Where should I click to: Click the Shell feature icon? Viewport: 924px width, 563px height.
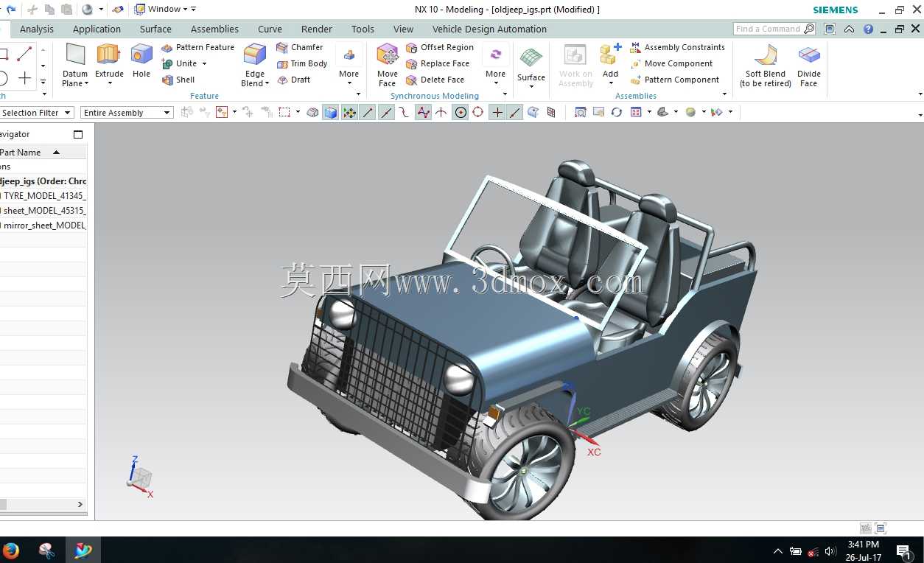click(167, 80)
